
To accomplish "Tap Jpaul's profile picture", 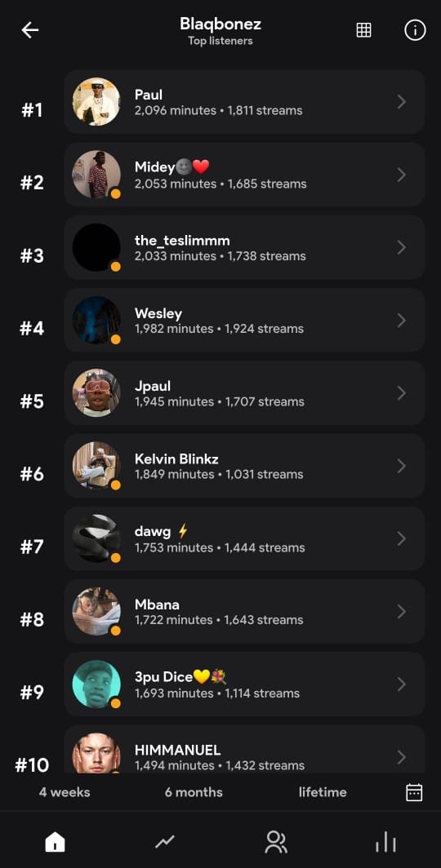I will (96, 393).
